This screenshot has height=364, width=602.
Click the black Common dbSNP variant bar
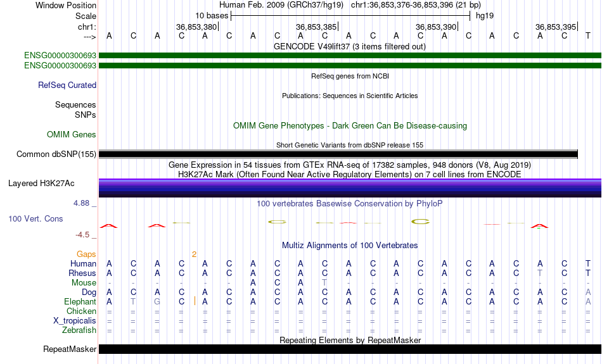point(338,154)
